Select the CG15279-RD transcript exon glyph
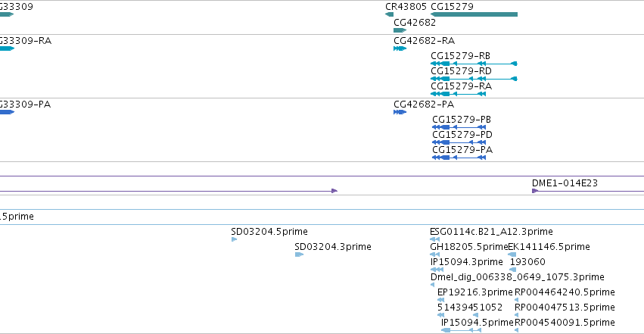644x334 pixels. click(x=474, y=79)
